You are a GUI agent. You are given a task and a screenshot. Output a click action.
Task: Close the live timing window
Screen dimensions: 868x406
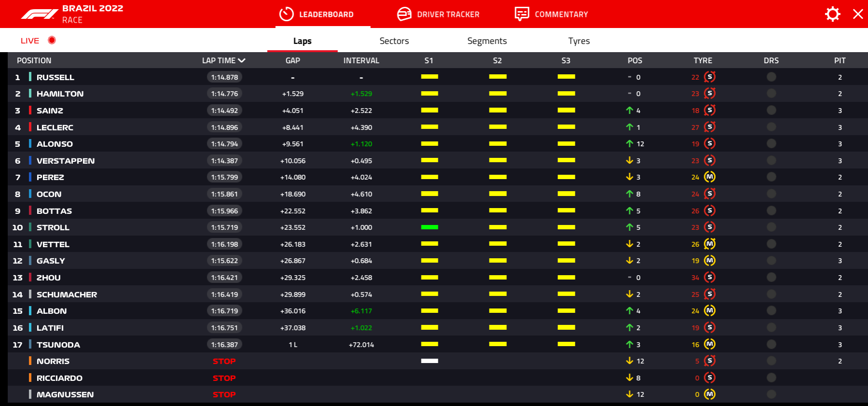point(858,14)
